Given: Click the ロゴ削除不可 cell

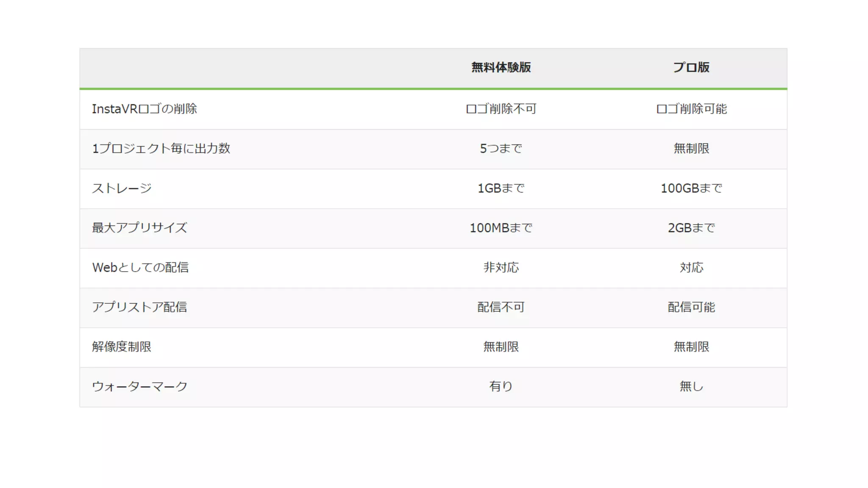Looking at the screenshot, I should pos(501,109).
